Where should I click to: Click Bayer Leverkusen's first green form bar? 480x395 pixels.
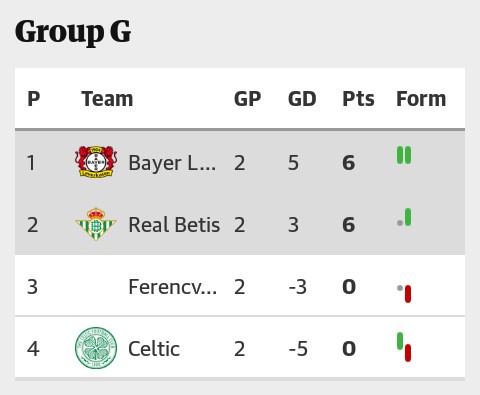tap(400, 155)
